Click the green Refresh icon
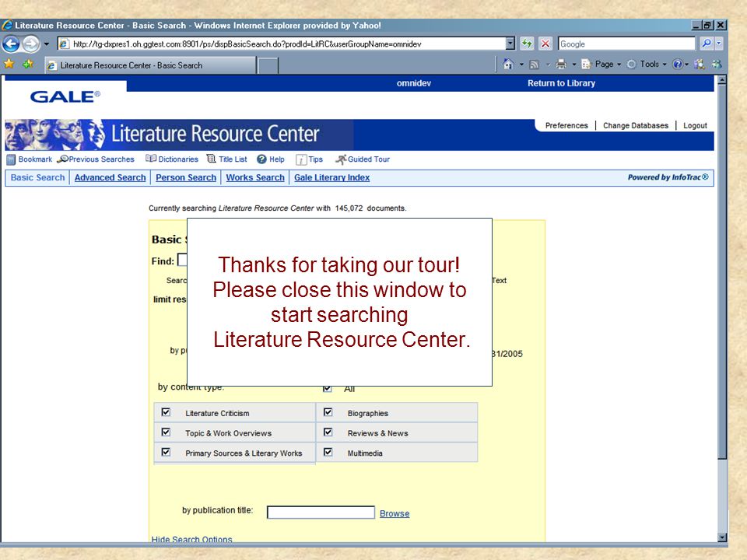The image size is (747, 560). click(x=527, y=44)
